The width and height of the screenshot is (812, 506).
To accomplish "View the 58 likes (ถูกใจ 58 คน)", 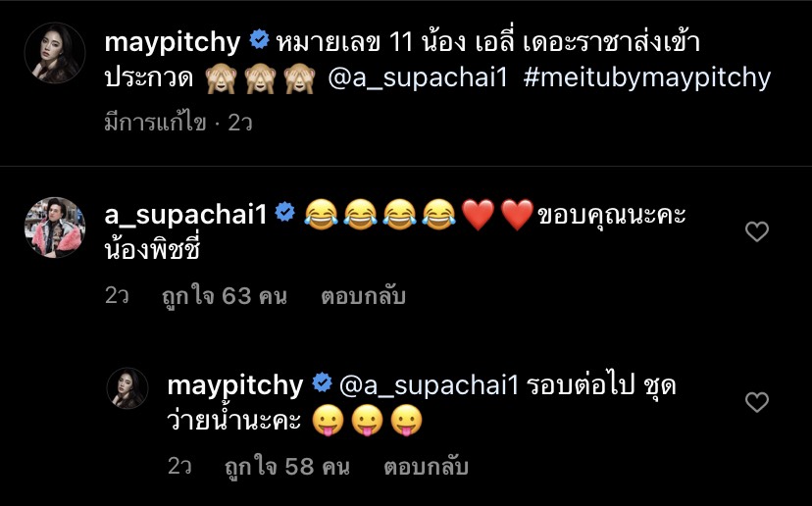I will (x=287, y=467).
